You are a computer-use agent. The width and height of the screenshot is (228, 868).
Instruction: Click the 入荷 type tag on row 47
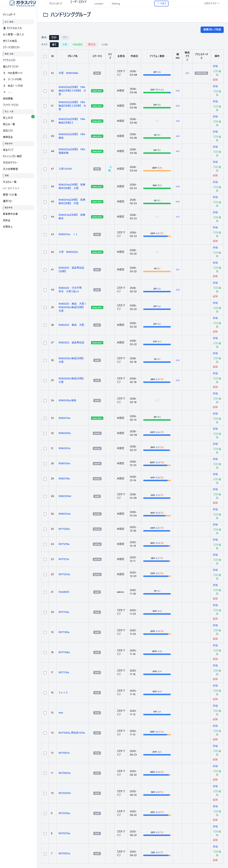coord(110,169)
